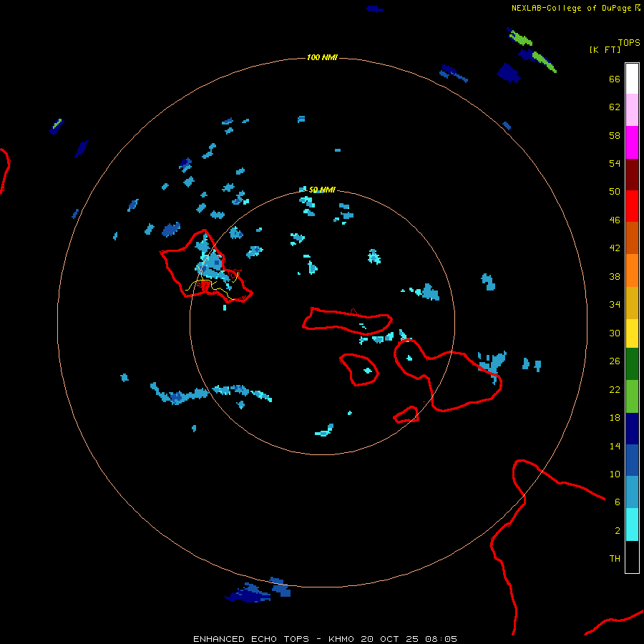Click the legend value "22"
Screen dimensions: 644x644
pyautogui.click(x=615, y=390)
